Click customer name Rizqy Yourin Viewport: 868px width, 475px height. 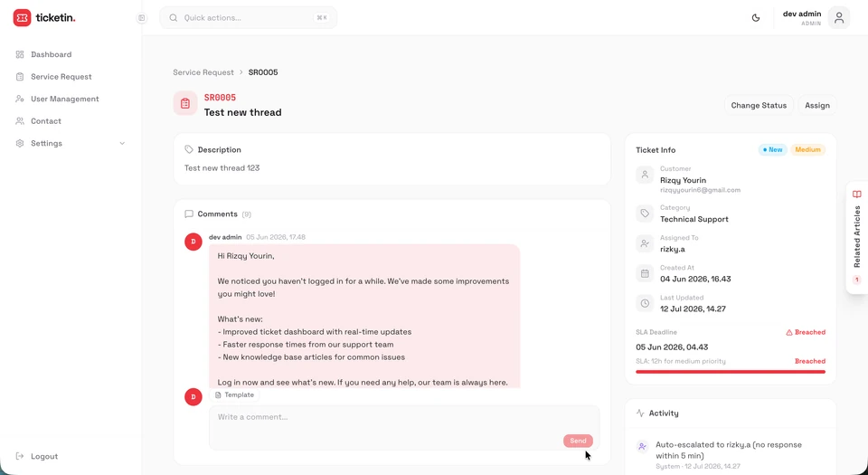click(x=683, y=180)
